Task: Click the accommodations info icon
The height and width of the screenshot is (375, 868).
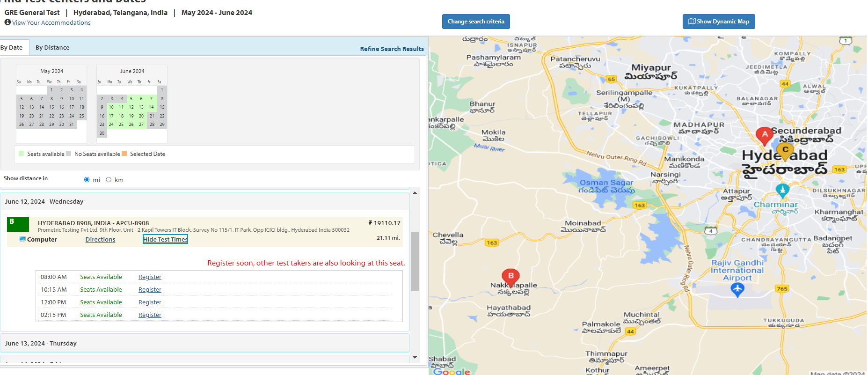Action: point(7,22)
